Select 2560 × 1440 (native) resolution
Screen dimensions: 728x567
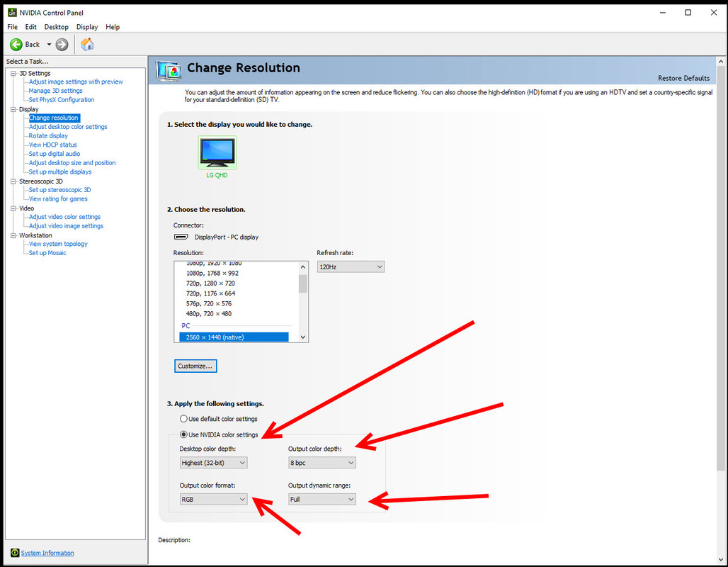[234, 337]
